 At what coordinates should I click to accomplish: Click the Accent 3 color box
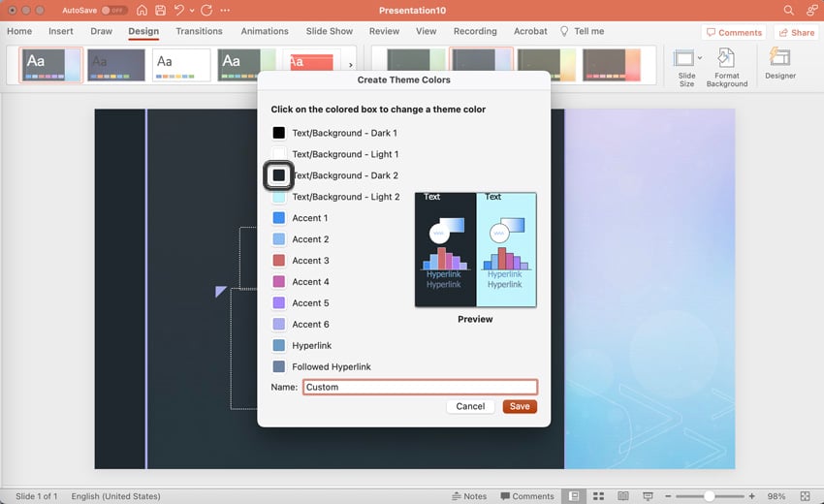279,261
